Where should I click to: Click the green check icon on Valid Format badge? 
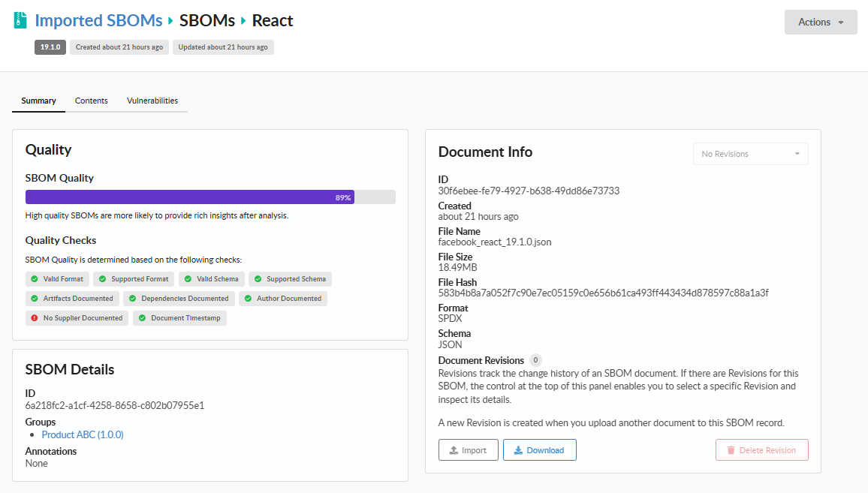tap(33, 278)
